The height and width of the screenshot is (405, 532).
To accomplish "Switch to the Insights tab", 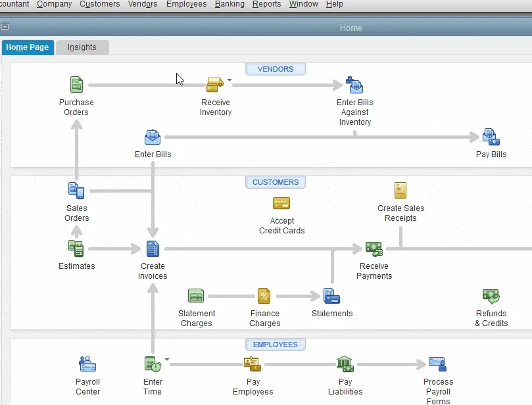I will click(82, 47).
